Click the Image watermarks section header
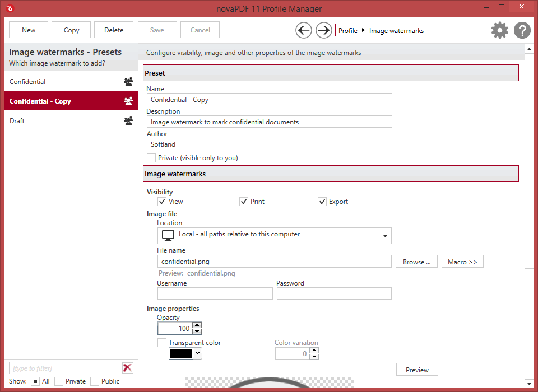Image resolution: width=538 pixels, height=392 pixels. click(x=331, y=174)
